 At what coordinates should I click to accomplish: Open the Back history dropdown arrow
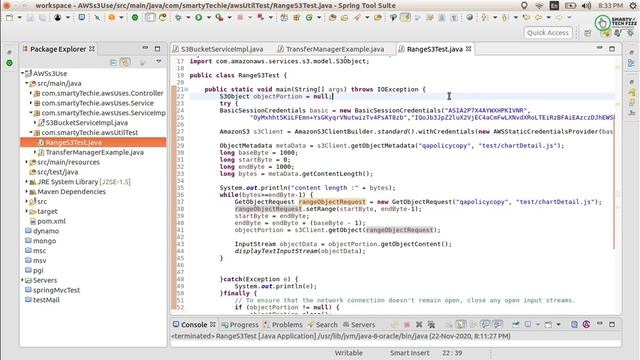point(548,18)
